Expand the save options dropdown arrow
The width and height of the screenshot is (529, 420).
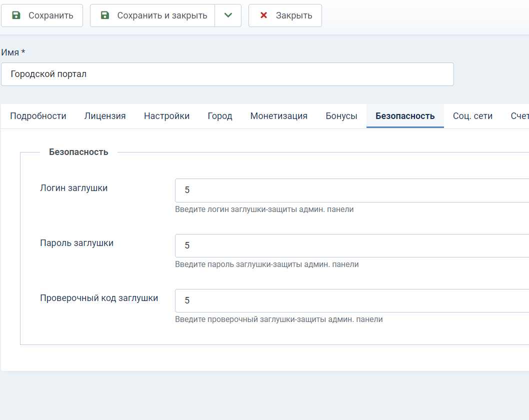click(228, 15)
